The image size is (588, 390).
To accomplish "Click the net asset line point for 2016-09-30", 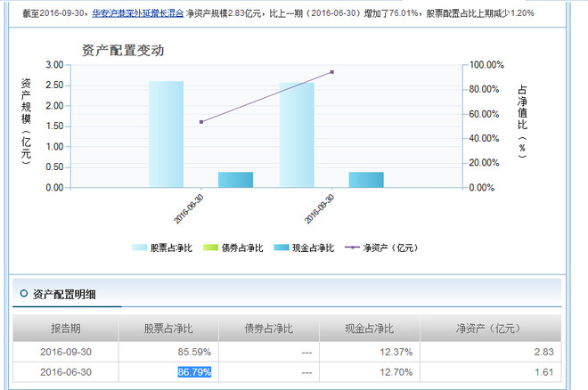I will click(x=332, y=72).
